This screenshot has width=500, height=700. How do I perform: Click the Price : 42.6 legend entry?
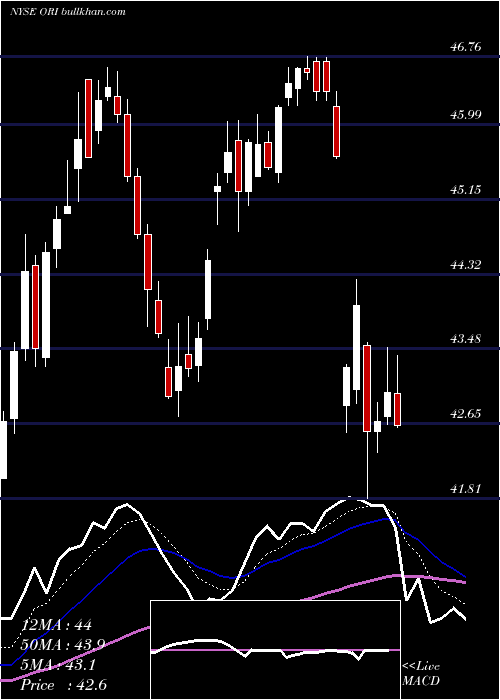coord(63,685)
